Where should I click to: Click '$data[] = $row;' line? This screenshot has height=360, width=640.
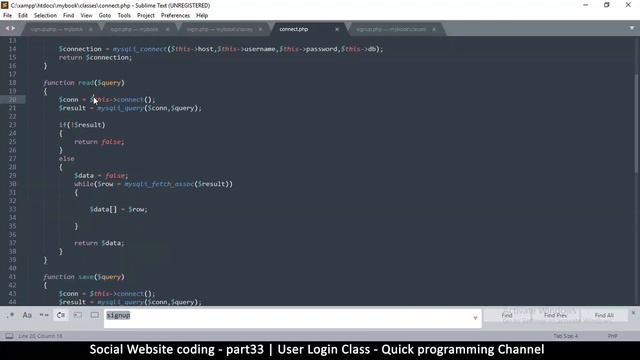click(x=118, y=209)
